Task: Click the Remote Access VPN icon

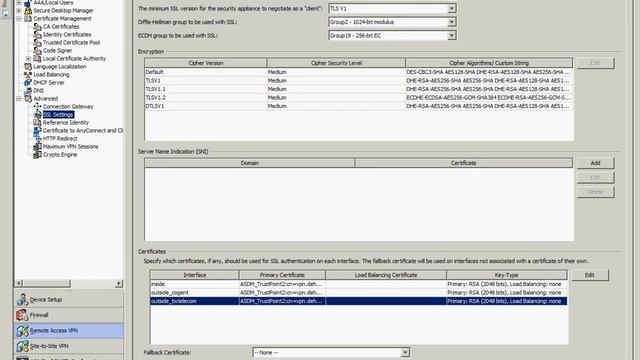Action: 22,331
